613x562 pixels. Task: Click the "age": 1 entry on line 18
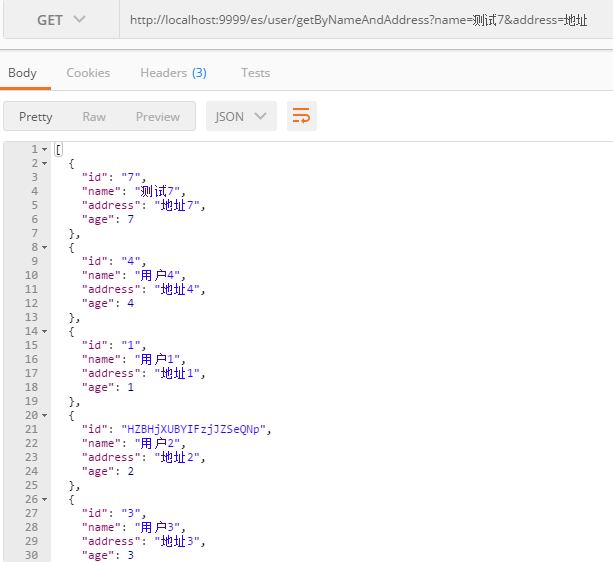(x=108, y=387)
